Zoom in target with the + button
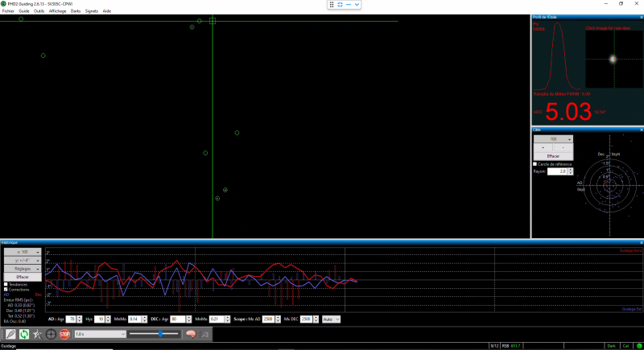The height and width of the screenshot is (350, 644). tap(543, 148)
